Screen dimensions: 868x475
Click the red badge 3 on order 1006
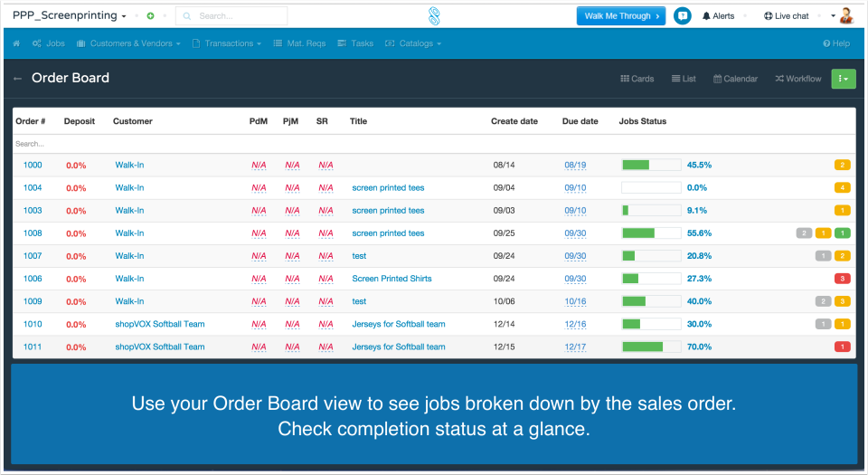842,279
